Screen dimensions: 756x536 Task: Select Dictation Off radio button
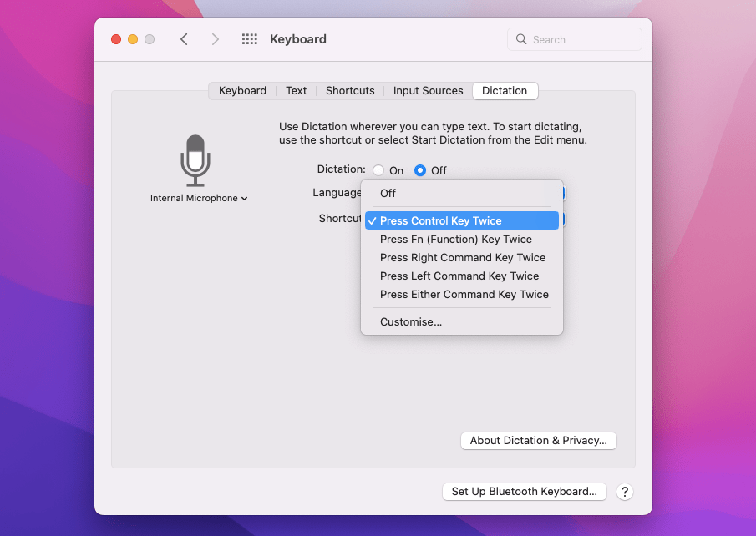click(x=420, y=170)
